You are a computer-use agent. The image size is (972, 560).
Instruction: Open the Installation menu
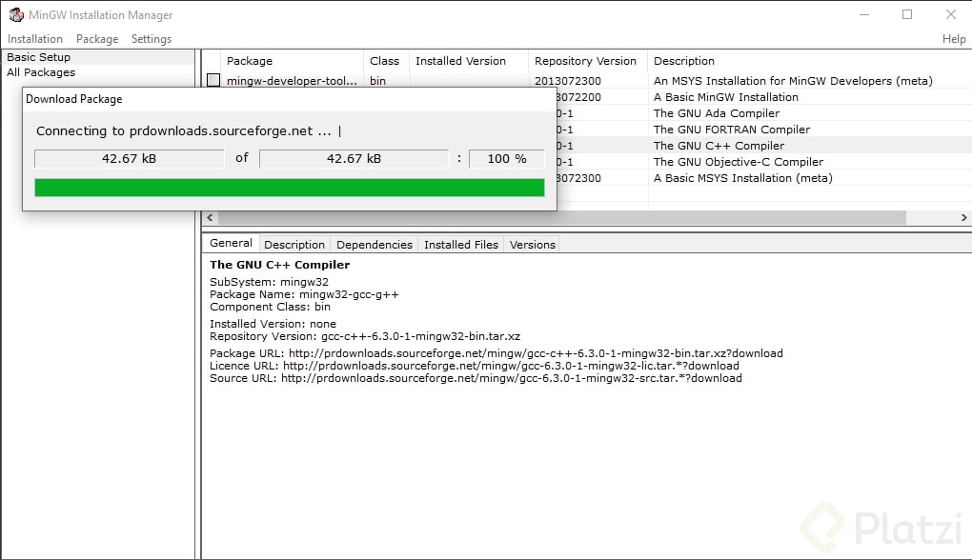click(34, 39)
